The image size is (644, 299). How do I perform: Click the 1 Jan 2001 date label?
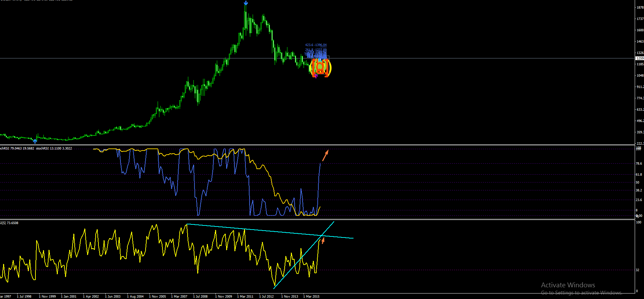tap(69, 296)
